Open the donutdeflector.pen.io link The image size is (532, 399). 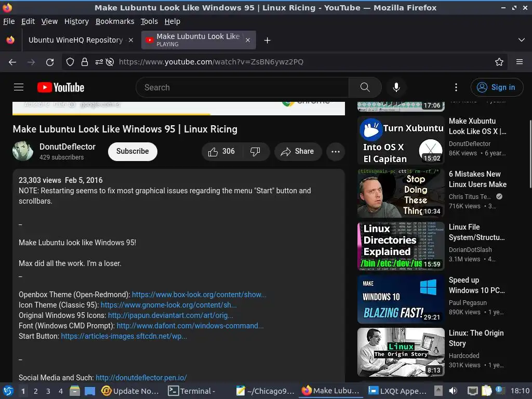pos(141,378)
